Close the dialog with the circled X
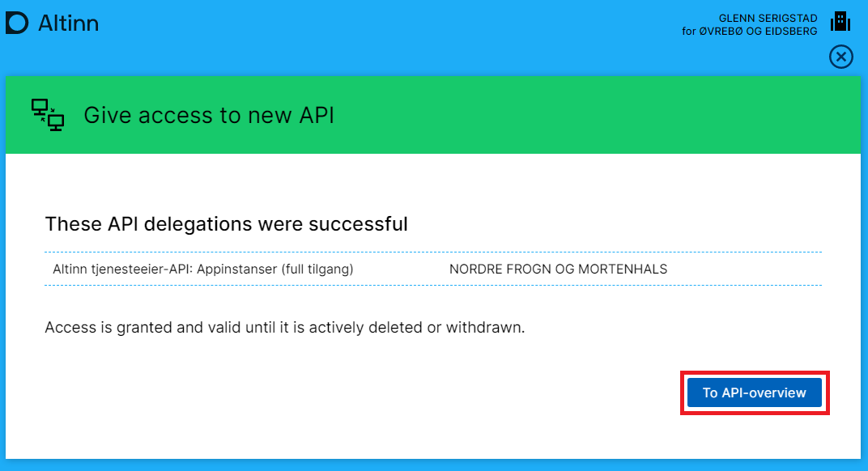 pyautogui.click(x=841, y=57)
